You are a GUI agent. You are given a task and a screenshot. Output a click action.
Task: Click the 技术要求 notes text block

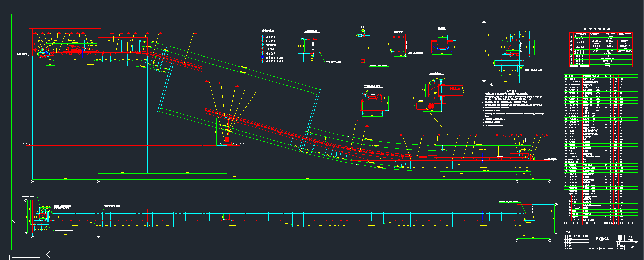point(513,108)
